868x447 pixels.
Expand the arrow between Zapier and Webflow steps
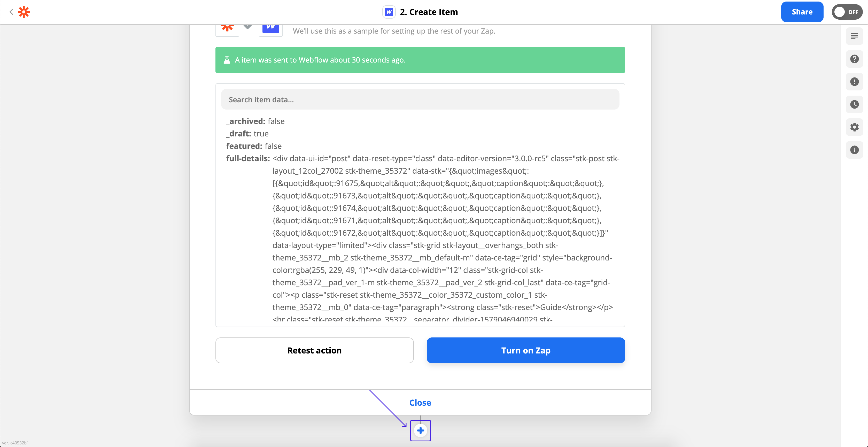point(248,26)
